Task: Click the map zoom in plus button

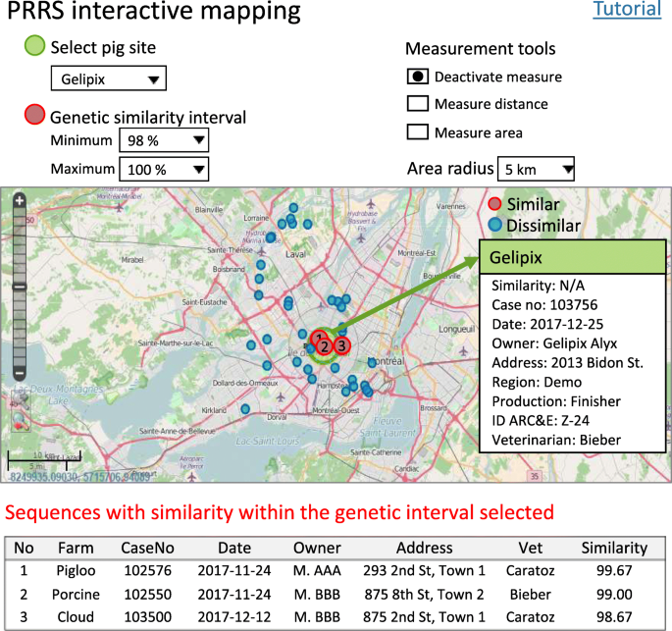Action: click(19, 200)
